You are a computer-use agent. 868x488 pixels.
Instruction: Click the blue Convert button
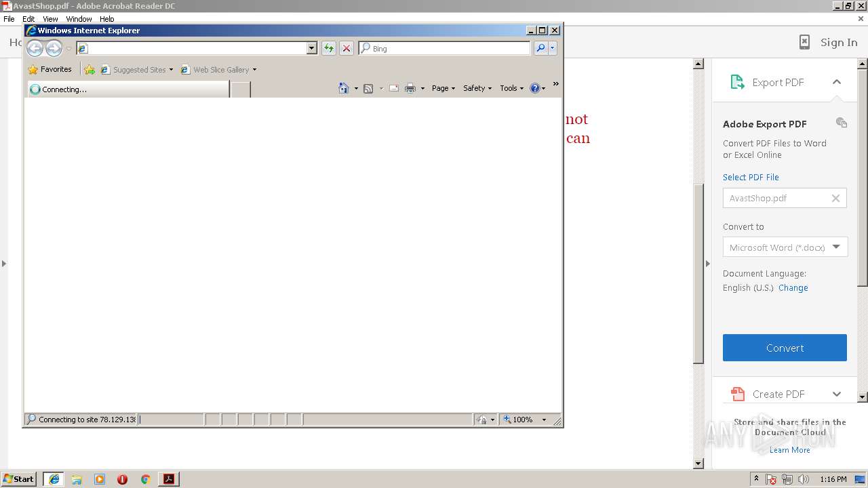(785, 348)
